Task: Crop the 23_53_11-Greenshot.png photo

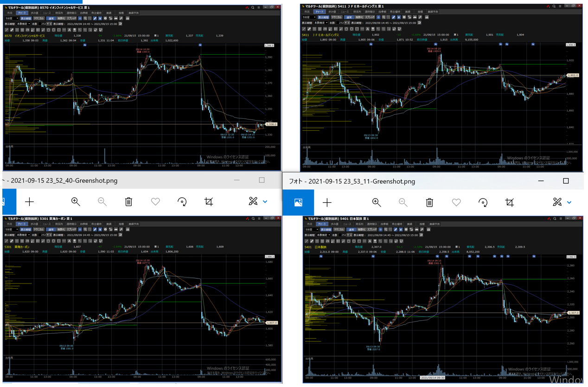Action: coord(510,202)
